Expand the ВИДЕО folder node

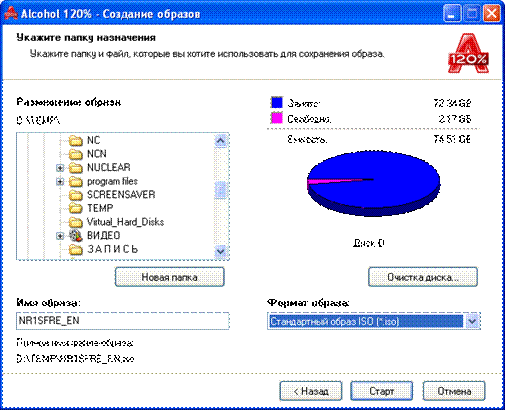tap(60, 236)
